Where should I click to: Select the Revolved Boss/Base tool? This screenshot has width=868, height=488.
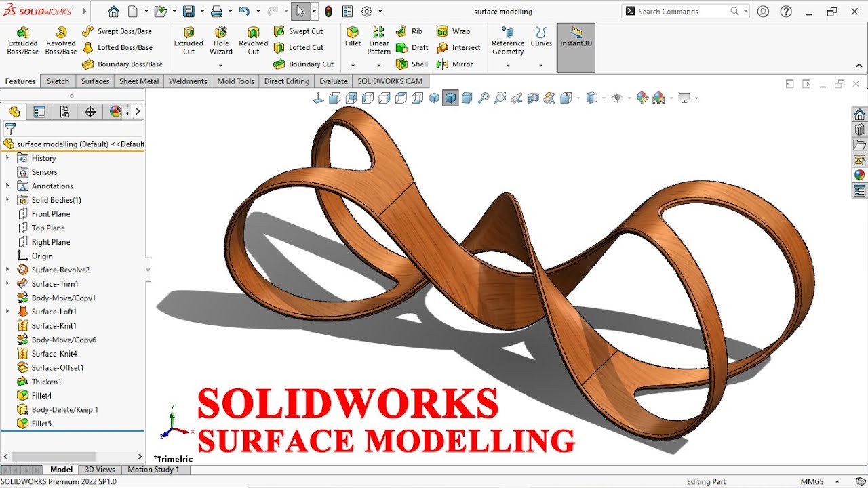tap(61, 41)
